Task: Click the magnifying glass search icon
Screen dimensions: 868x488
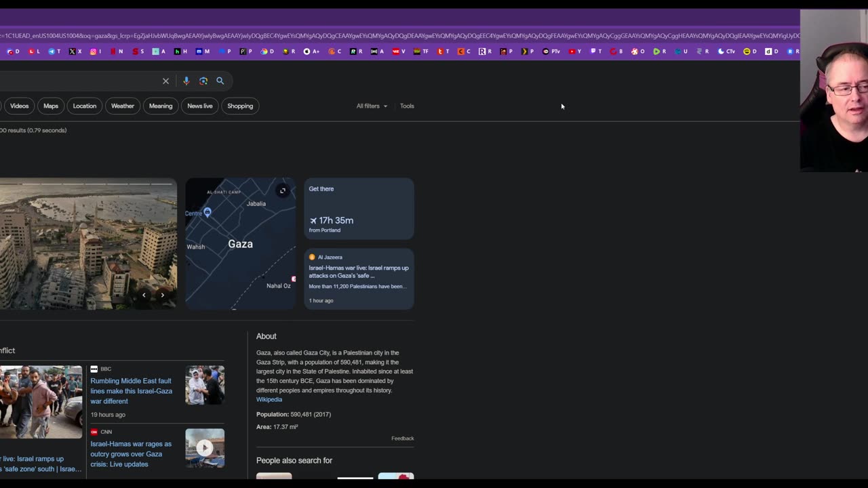Action: [220, 81]
